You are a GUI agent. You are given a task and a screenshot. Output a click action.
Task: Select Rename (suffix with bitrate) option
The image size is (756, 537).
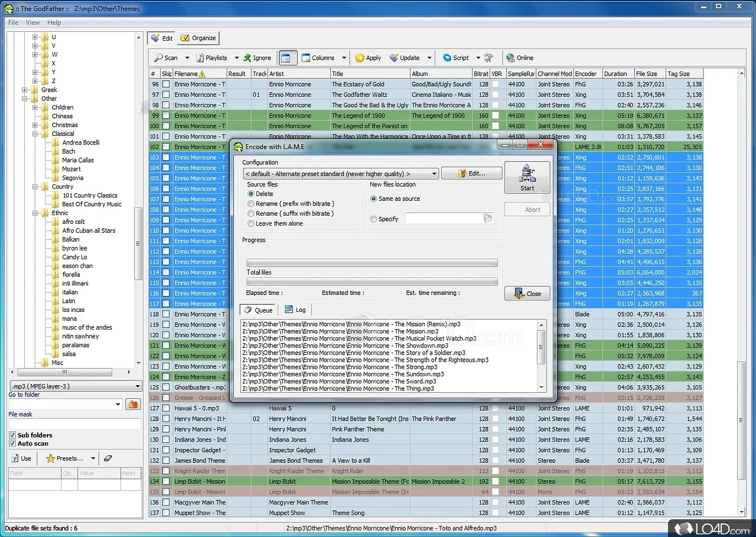tap(291, 213)
